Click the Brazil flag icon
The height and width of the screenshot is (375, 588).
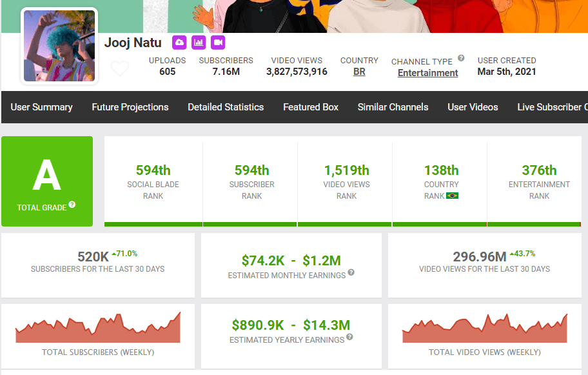click(452, 196)
